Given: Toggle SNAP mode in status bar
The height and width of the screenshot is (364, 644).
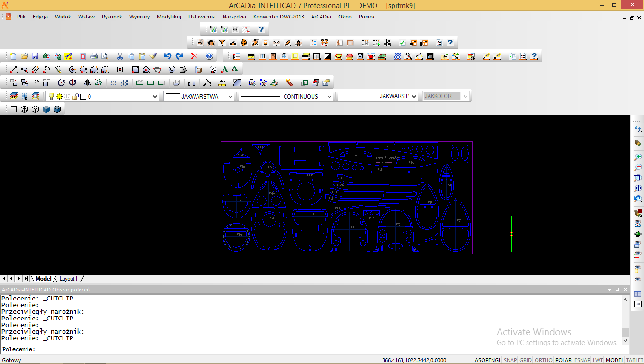Looking at the screenshot, I should pyautogui.click(x=510, y=360).
